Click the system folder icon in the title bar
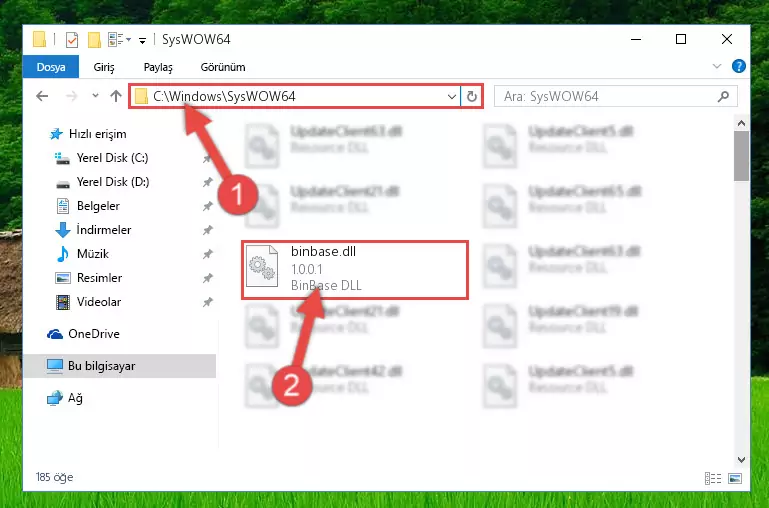 [x=39, y=39]
